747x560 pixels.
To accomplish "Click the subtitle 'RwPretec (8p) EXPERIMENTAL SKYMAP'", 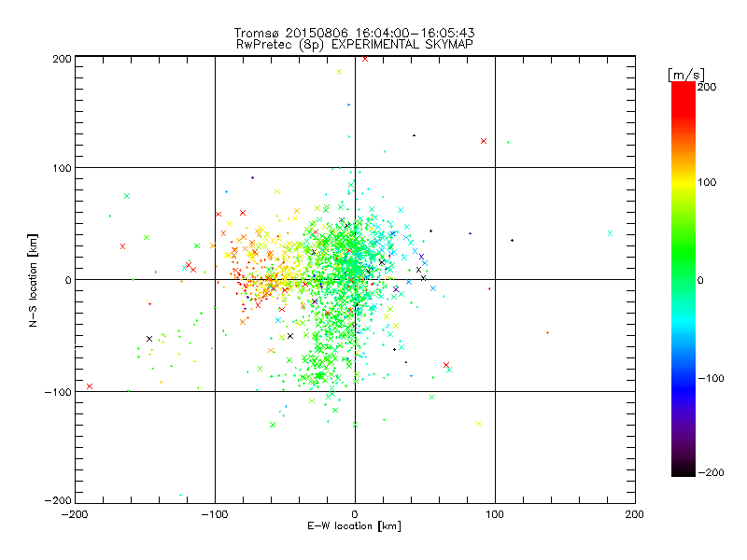I will tap(355, 45).
